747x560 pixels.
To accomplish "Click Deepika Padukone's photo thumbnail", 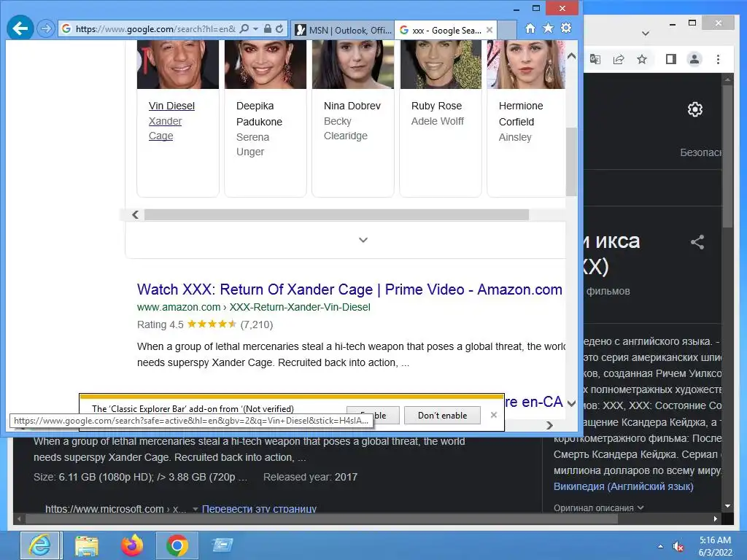I will click(266, 64).
